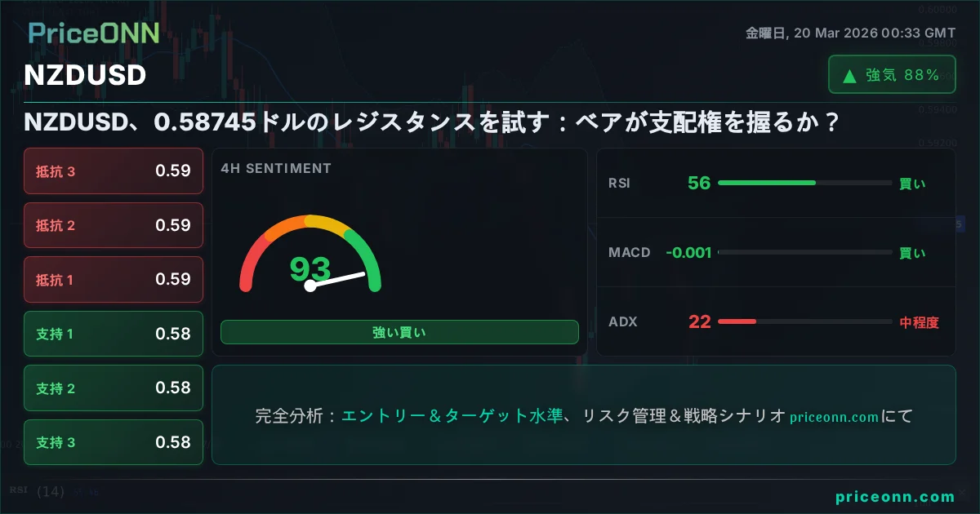The height and width of the screenshot is (514, 980).
Task: Select the 支持 1 support level card
Action: tap(114, 334)
